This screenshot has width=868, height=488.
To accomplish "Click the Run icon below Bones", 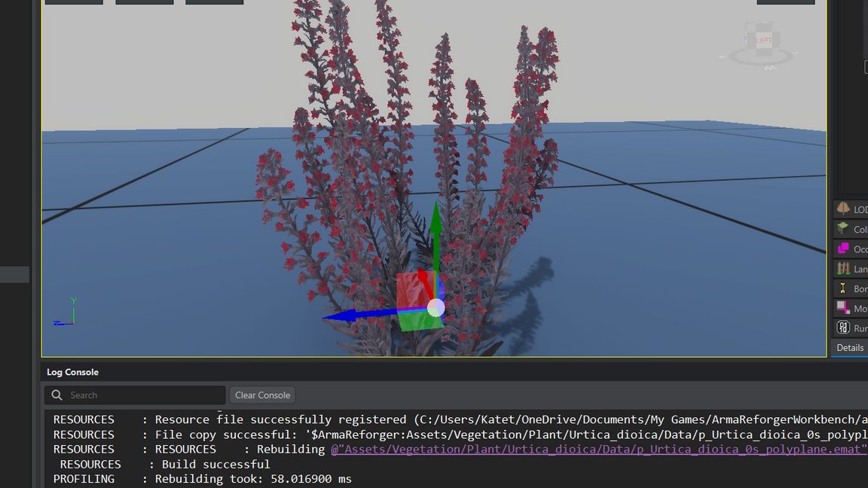I will (x=844, y=328).
